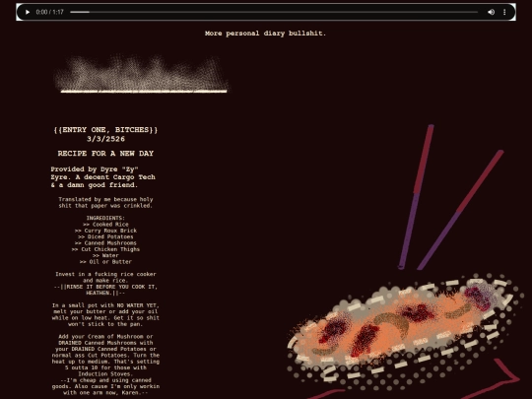Image resolution: width=532 pixels, height=399 pixels.
Task: Click '>> Cut Chicken Thighs' ingredient
Action: tap(105, 249)
